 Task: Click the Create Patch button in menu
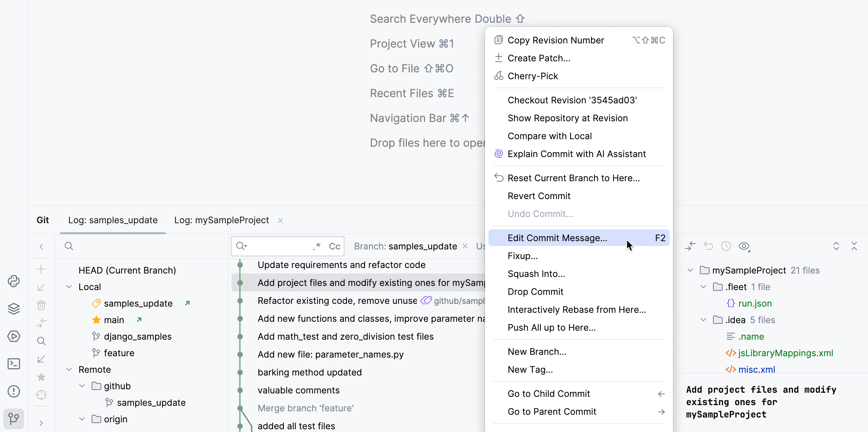click(540, 58)
